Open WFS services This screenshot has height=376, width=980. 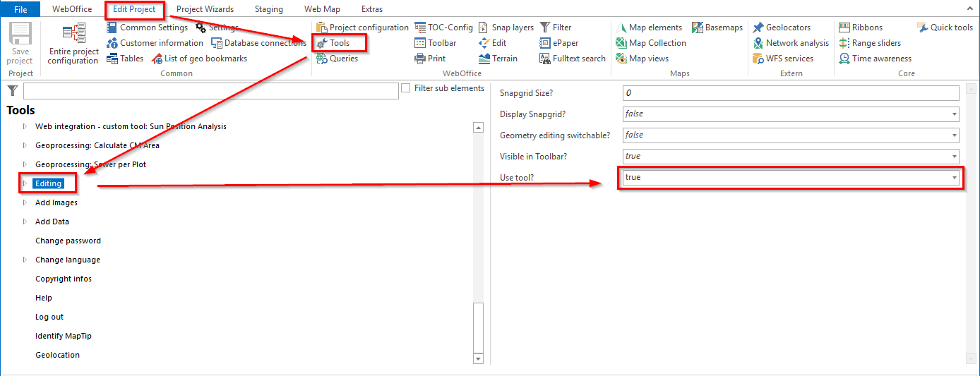[x=783, y=59]
